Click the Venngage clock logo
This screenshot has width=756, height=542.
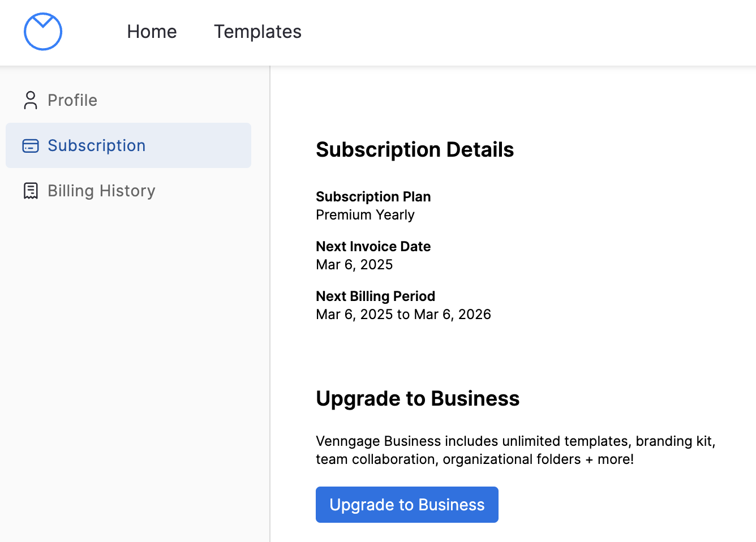point(43,32)
